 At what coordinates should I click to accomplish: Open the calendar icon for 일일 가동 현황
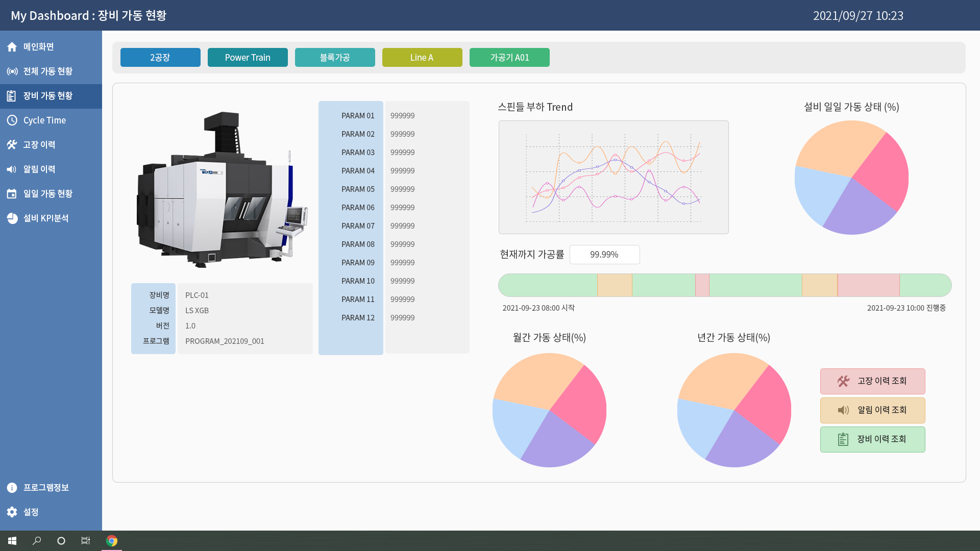click(x=12, y=194)
